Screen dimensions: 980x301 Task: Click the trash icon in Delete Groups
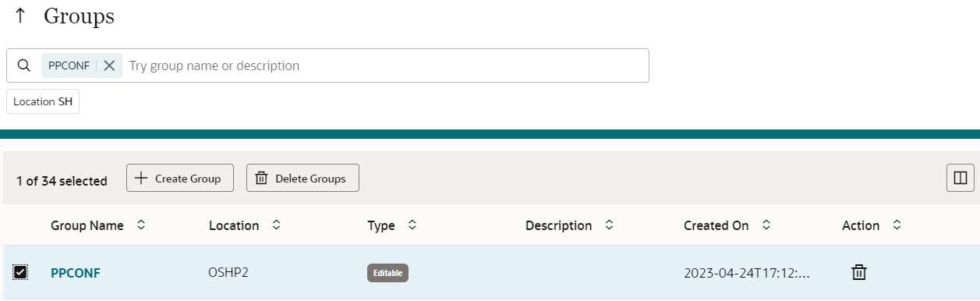point(262,179)
